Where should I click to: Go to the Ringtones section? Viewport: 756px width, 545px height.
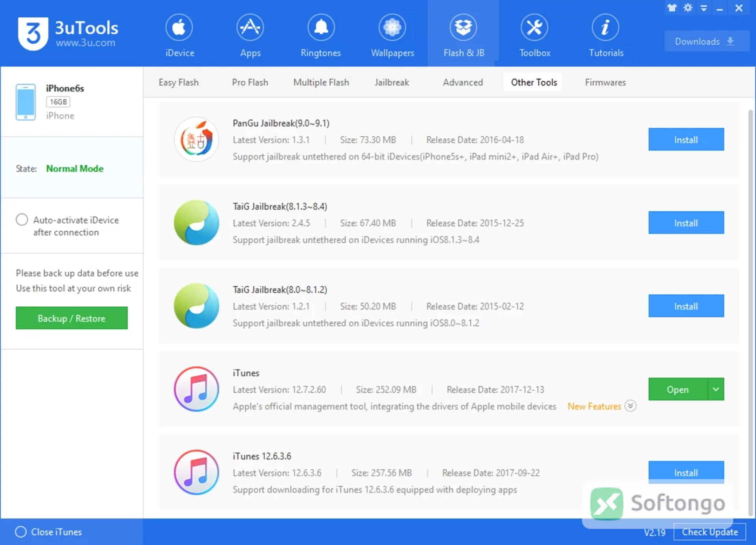click(x=321, y=35)
